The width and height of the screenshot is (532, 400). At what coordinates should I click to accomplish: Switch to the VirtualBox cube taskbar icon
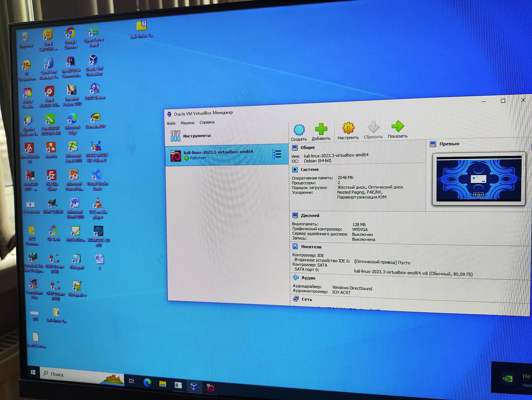point(194,386)
